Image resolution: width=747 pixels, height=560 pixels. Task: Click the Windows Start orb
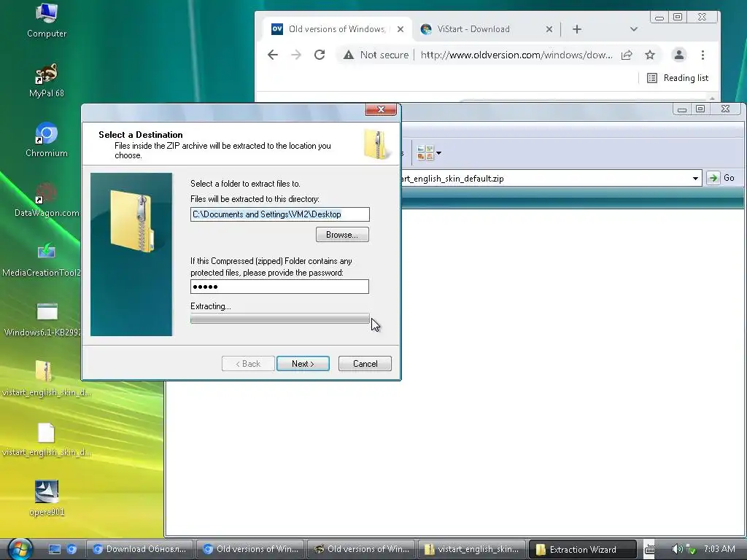pos(19,549)
